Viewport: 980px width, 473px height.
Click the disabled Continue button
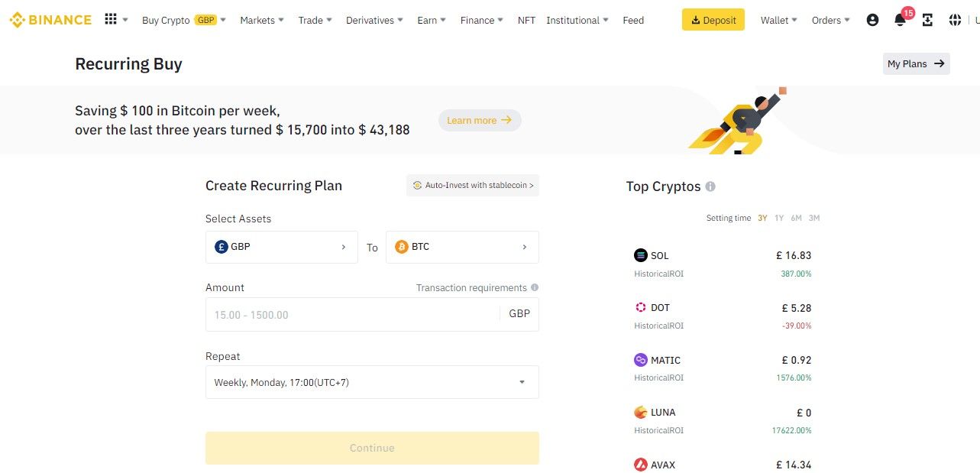372,448
